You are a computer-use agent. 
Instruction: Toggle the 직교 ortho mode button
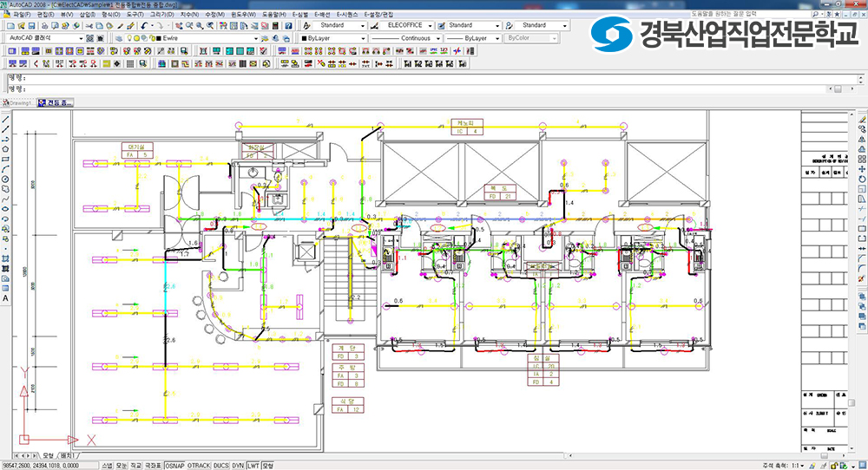coord(135,467)
